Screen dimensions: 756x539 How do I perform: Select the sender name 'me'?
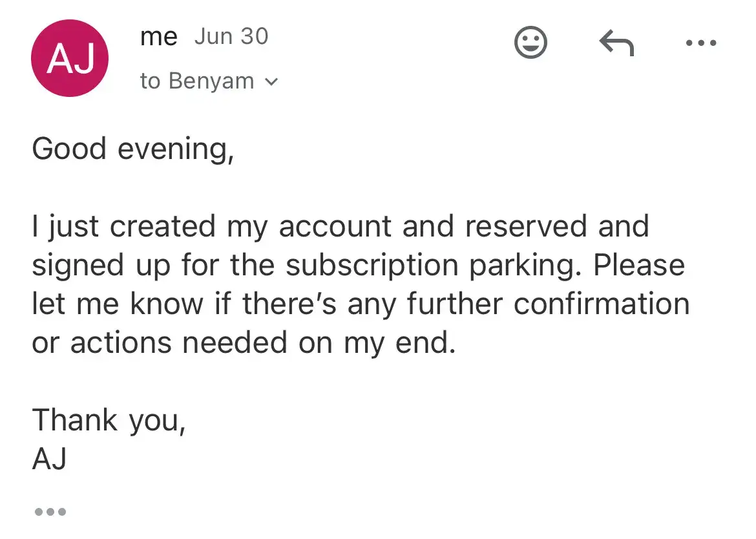coord(158,37)
